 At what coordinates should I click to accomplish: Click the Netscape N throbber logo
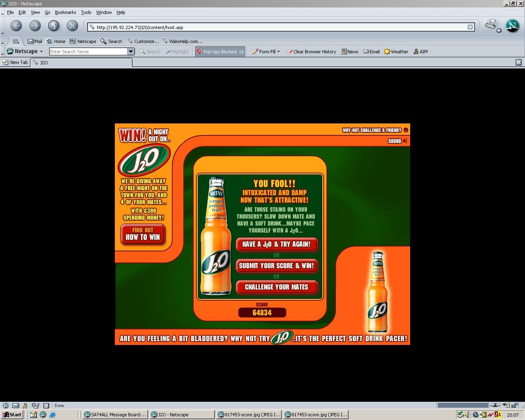pos(512,26)
